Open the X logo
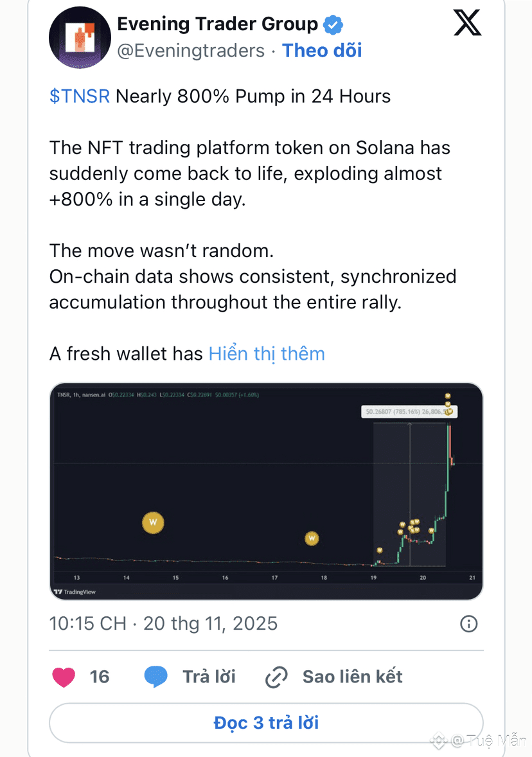 pos(467,24)
